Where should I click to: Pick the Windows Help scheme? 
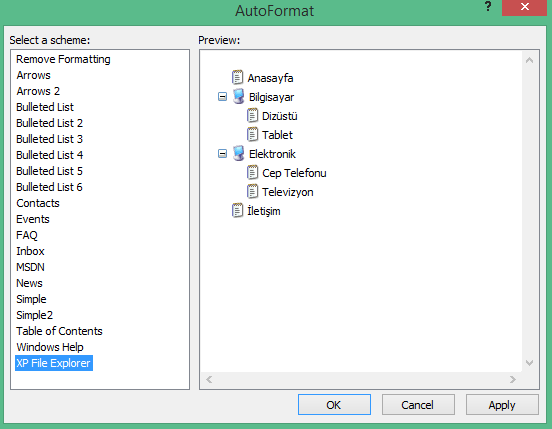[x=50, y=347]
